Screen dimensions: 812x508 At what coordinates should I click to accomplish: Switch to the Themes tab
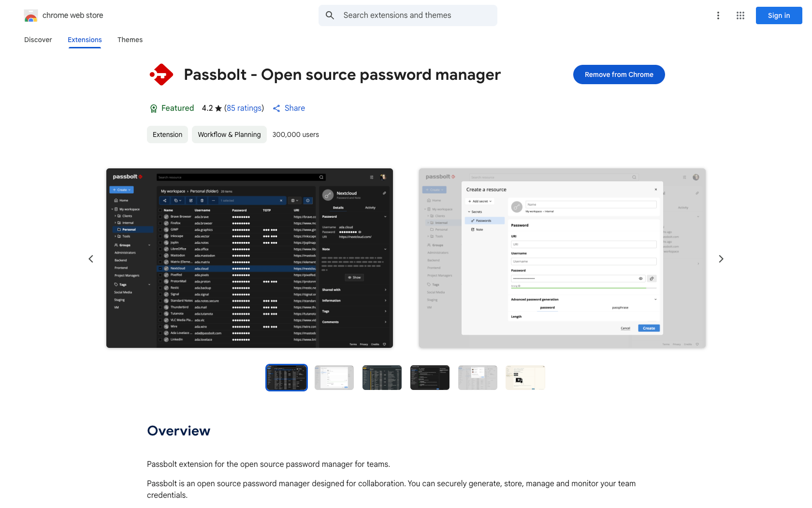coord(130,40)
